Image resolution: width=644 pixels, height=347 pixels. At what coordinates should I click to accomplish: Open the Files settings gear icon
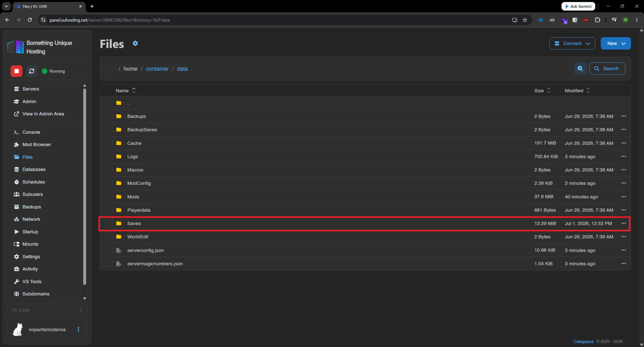tap(135, 43)
